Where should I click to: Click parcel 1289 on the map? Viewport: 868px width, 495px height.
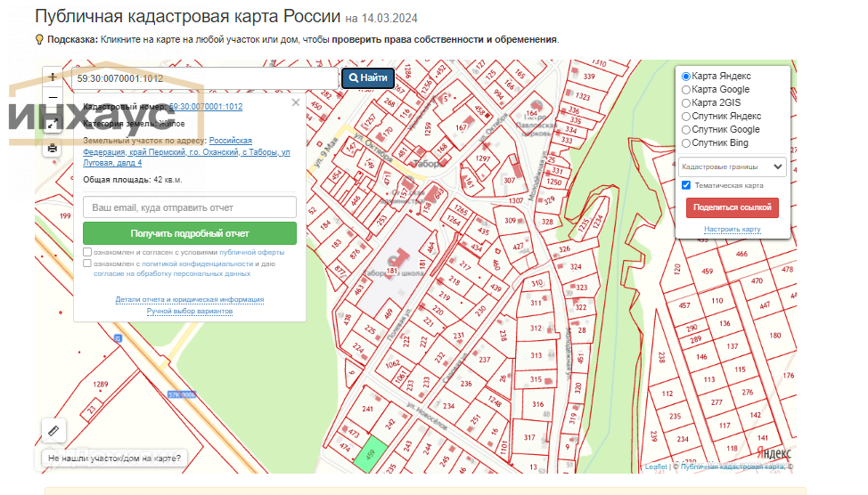click(x=100, y=384)
